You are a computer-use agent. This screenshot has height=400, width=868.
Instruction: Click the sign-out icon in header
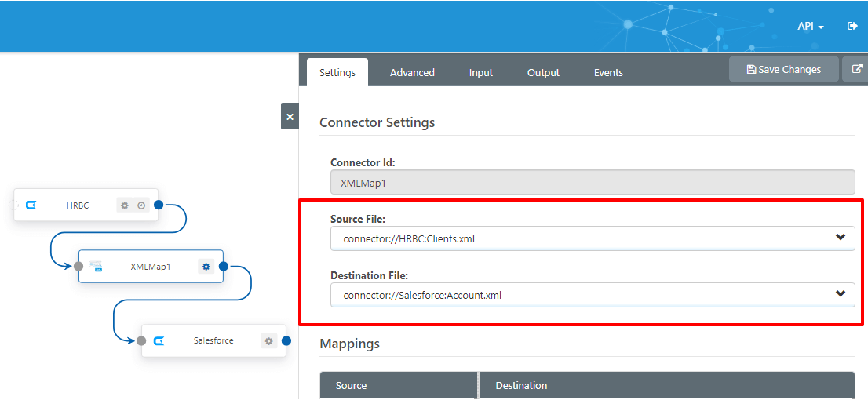point(852,26)
